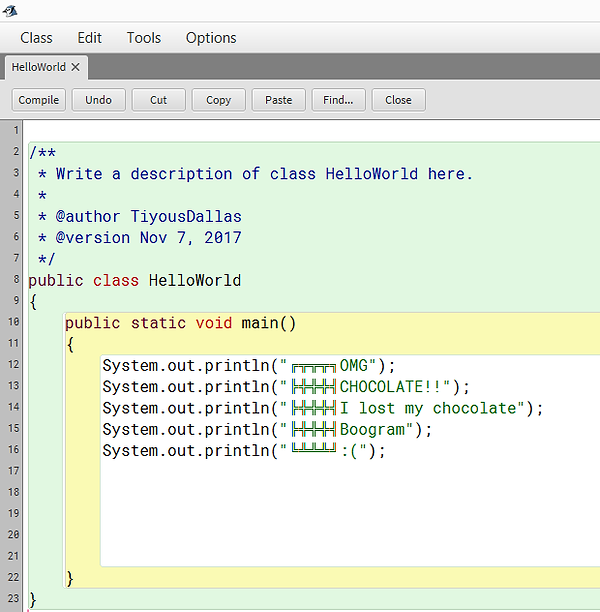The image size is (600, 612).
Task: Click the 'public class HelloWorld' declaration
Action: coord(135,281)
